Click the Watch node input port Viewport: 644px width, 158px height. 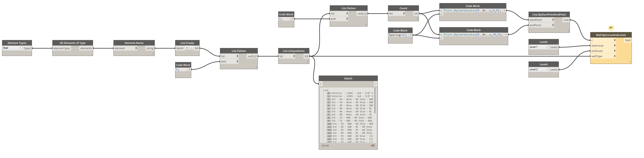point(321,84)
